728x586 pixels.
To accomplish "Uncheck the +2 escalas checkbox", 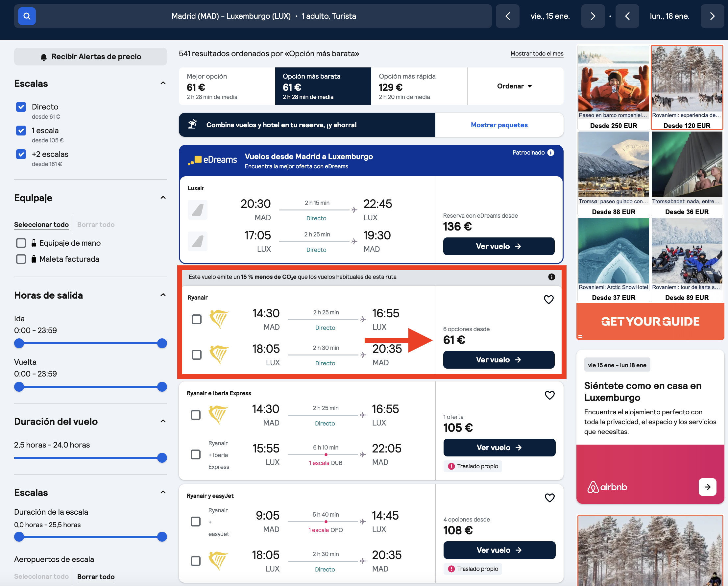I will click(x=21, y=154).
